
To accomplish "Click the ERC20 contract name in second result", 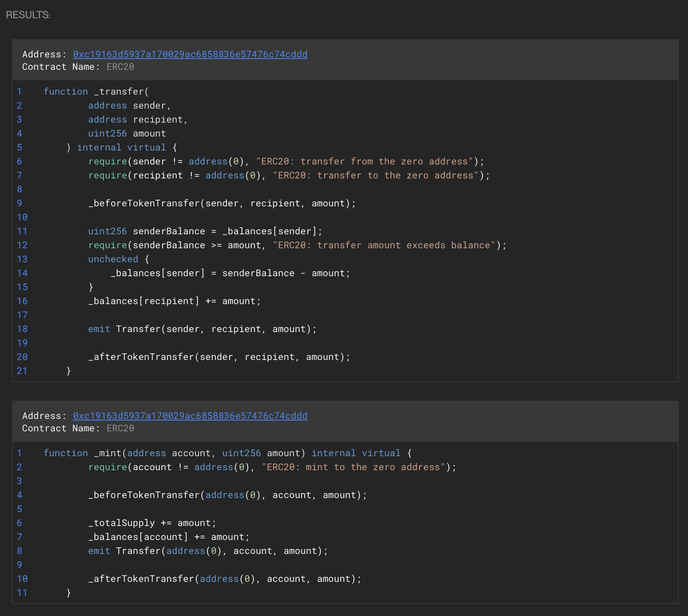I will coord(120,428).
